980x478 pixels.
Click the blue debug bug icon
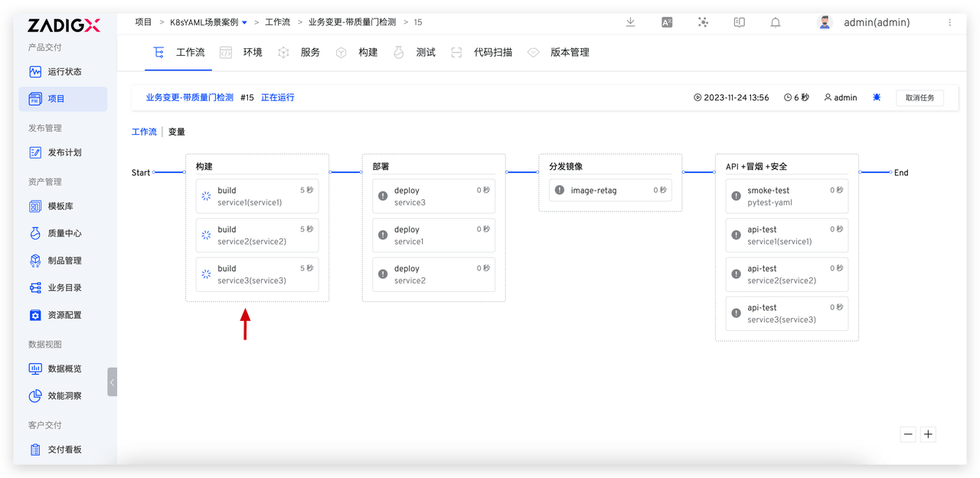[x=877, y=97]
